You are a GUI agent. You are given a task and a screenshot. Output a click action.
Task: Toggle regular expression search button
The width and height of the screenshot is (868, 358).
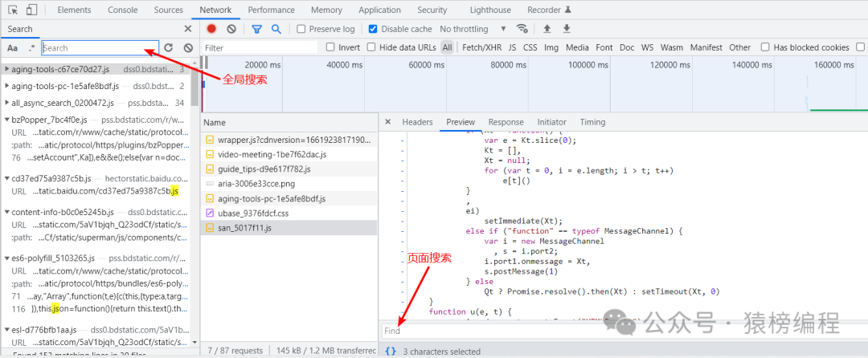tap(31, 48)
